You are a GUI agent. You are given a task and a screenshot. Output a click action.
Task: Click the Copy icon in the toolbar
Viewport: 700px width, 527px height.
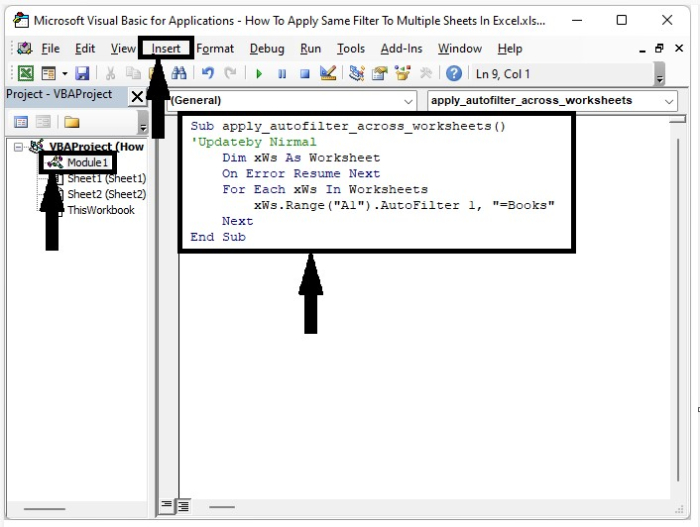[x=133, y=73]
